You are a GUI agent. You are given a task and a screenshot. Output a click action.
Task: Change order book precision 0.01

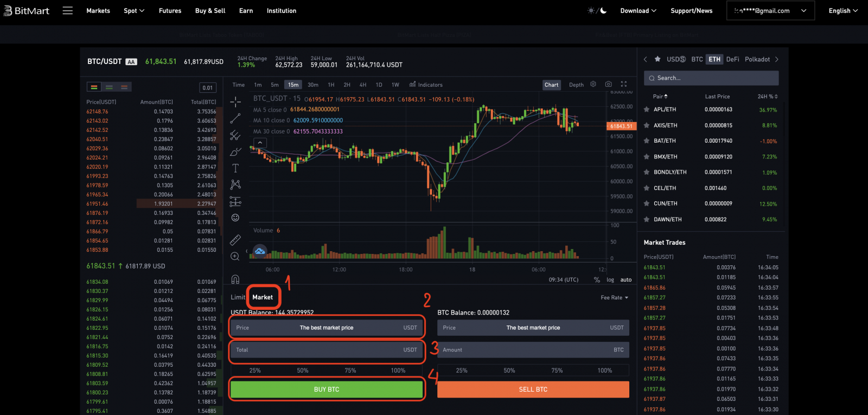click(x=208, y=87)
